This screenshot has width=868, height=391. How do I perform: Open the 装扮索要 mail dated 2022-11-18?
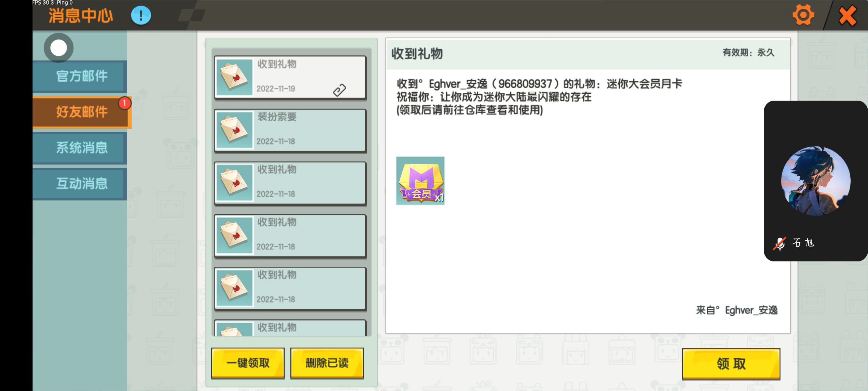(x=290, y=130)
